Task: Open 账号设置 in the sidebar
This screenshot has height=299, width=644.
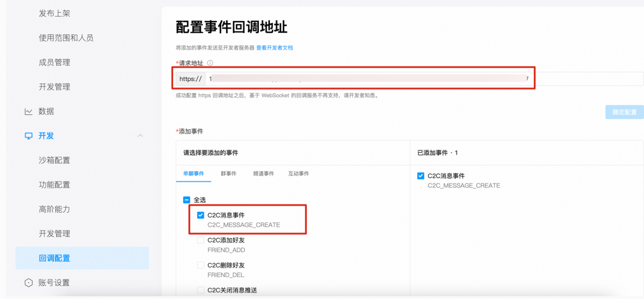Action: 54,283
